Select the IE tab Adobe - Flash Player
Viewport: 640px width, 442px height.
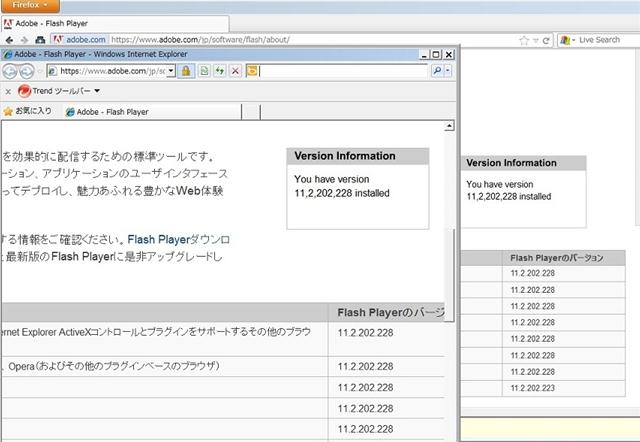point(152,112)
